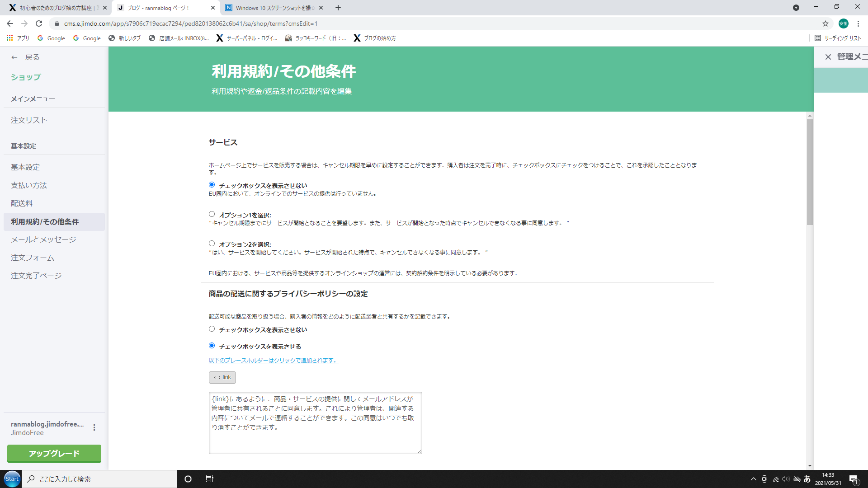Open the three-dot menu beside ranmablog.jimdofree
868x488 pixels.
pyautogui.click(x=94, y=427)
